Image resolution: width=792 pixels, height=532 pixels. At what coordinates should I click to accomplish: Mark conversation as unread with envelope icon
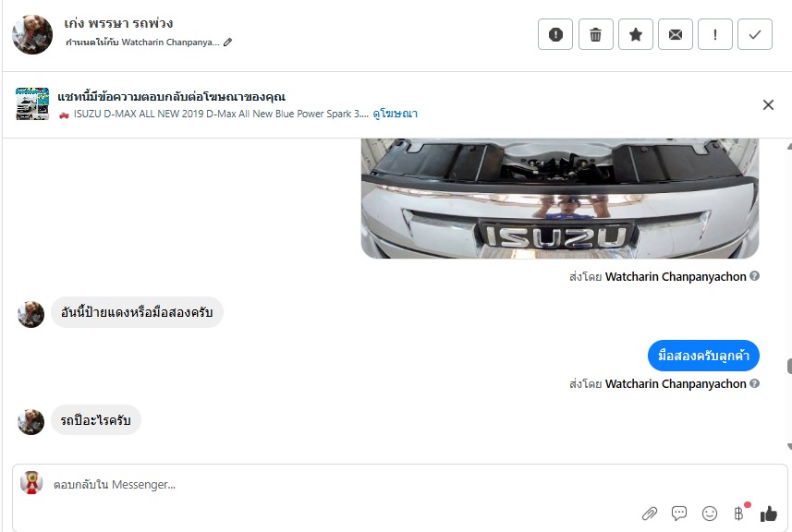click(x=676, y=34)
